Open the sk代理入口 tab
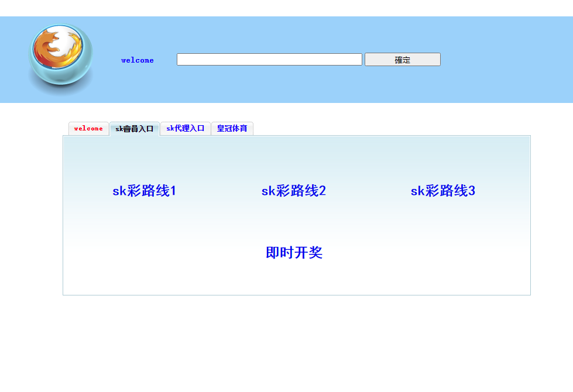573x392 pixels. point(185,129)
